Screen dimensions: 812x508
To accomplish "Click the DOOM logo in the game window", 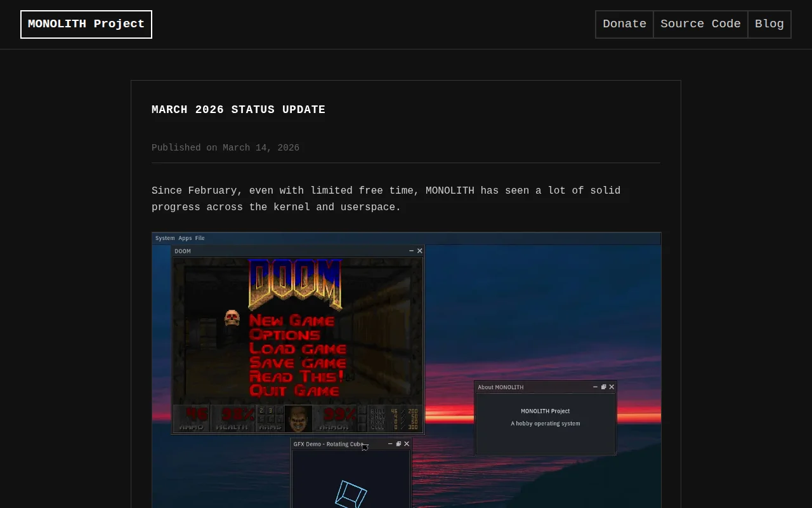I will [x=295, y=284].
